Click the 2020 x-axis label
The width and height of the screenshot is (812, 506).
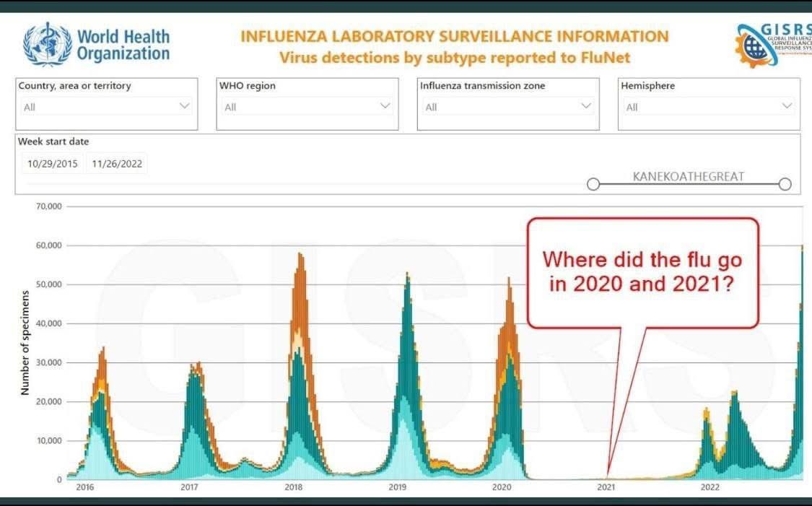(x=502, y=487)
